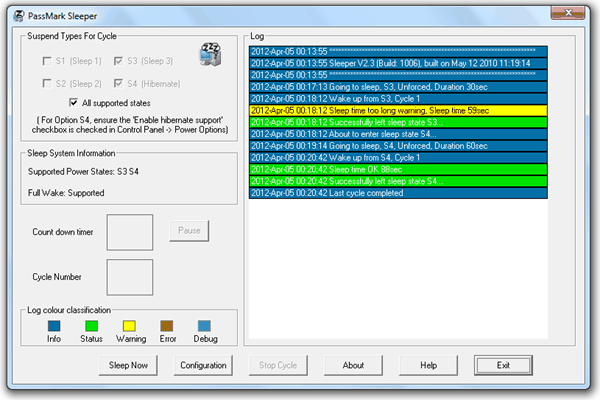This screenshot has width=600, height=400.
Task: Select log entry 'Wake up from S3, Cycle 1'
Action: point(398,99)
